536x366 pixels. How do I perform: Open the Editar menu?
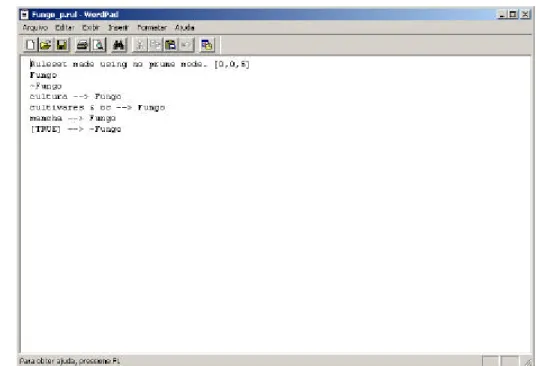[65, 28]
